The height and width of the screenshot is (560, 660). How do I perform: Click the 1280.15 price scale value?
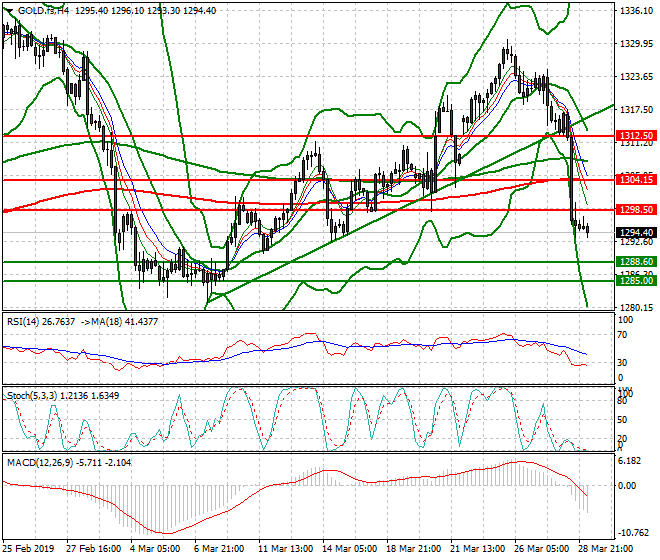636,308
